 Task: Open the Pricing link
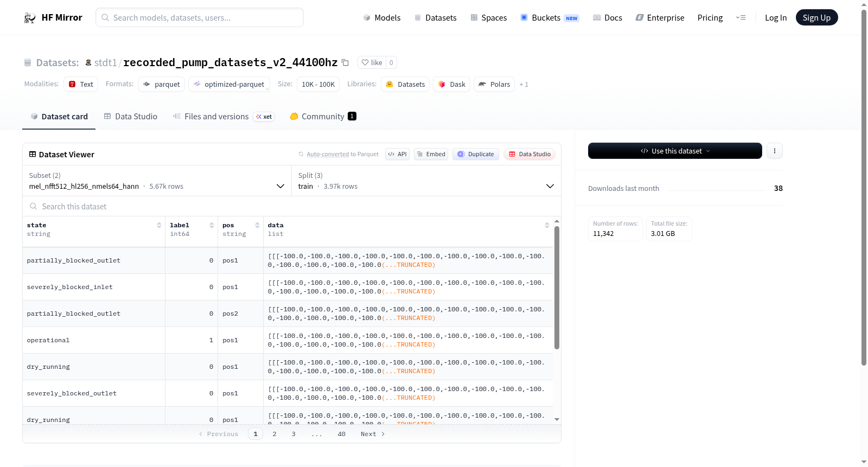(710, 18)
